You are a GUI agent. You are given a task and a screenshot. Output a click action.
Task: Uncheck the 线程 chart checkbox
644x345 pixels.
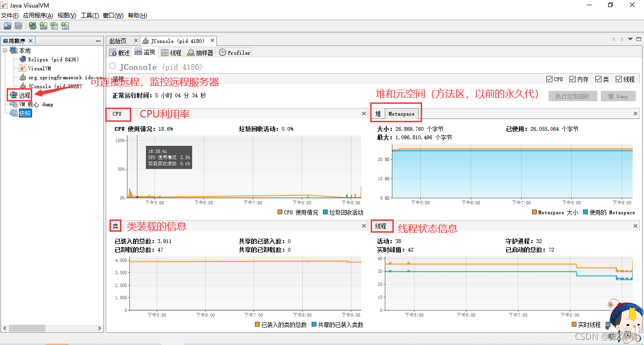coord(619,79)
